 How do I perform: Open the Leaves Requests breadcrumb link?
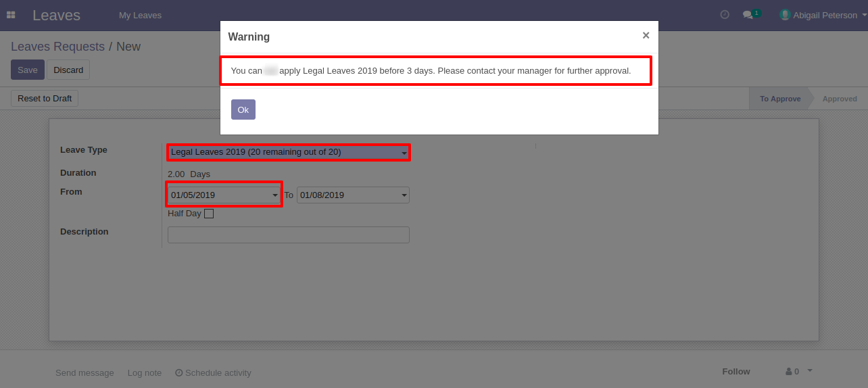pyautogui.click(x=57, y=47)
